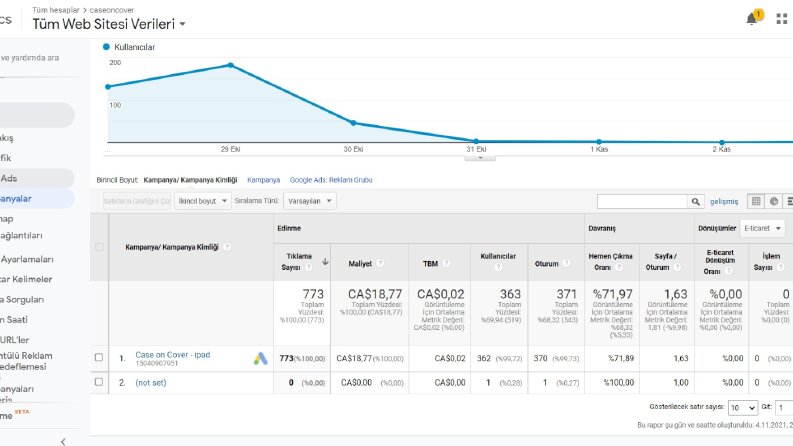Open the Tüm Web Sitesi Verileri view dropdown
The image size is (793, 446).
coord(109,24)
